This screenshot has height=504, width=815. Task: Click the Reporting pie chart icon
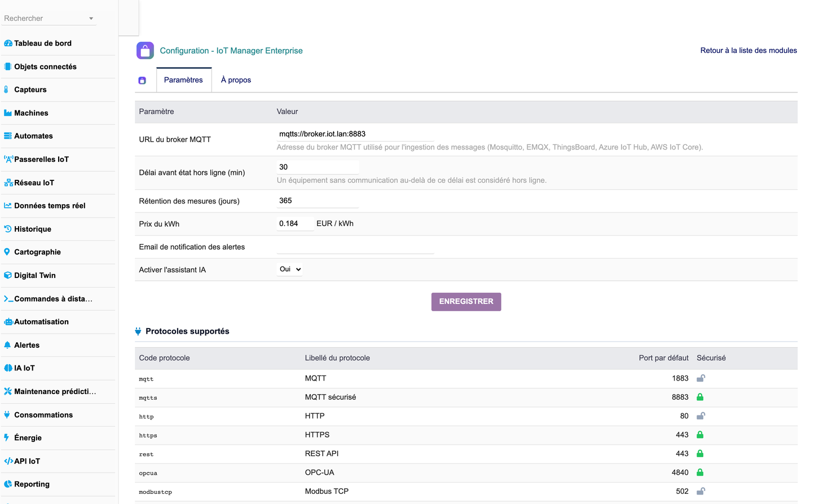(8, 484)
